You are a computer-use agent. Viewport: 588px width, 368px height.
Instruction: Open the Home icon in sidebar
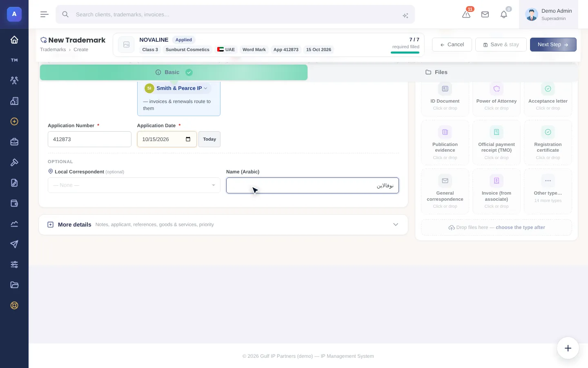14,40
